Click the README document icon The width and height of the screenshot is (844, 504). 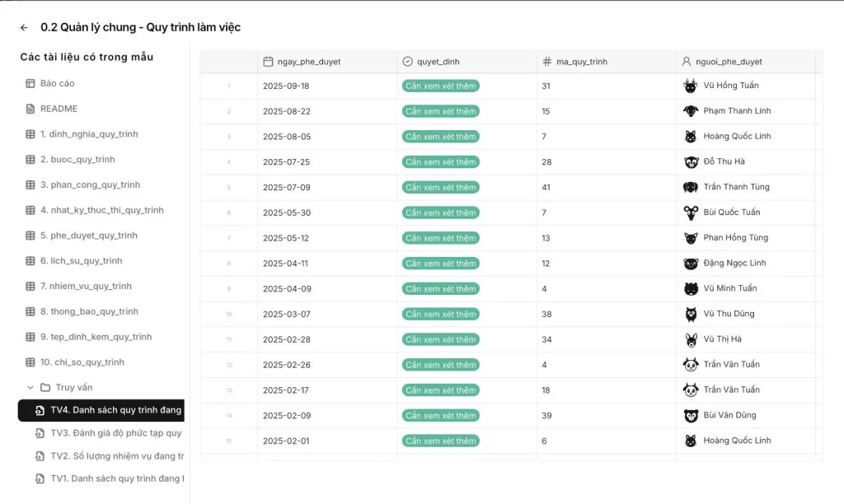(30, 109)
